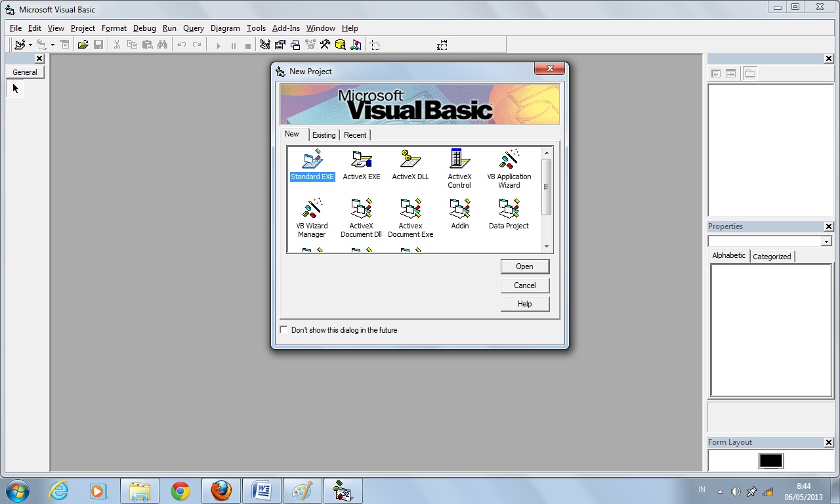This screenshot has width=840, height=504.
Task: Click the Find binoculars icon
Action: coord(162,45)
